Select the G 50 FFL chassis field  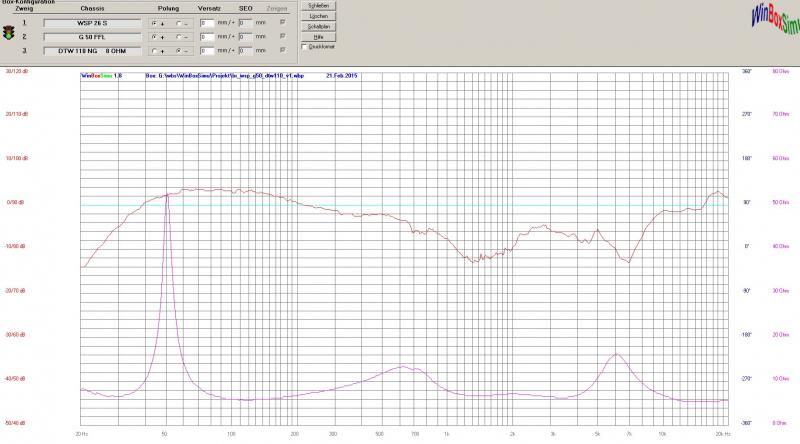tap(94, 35)
